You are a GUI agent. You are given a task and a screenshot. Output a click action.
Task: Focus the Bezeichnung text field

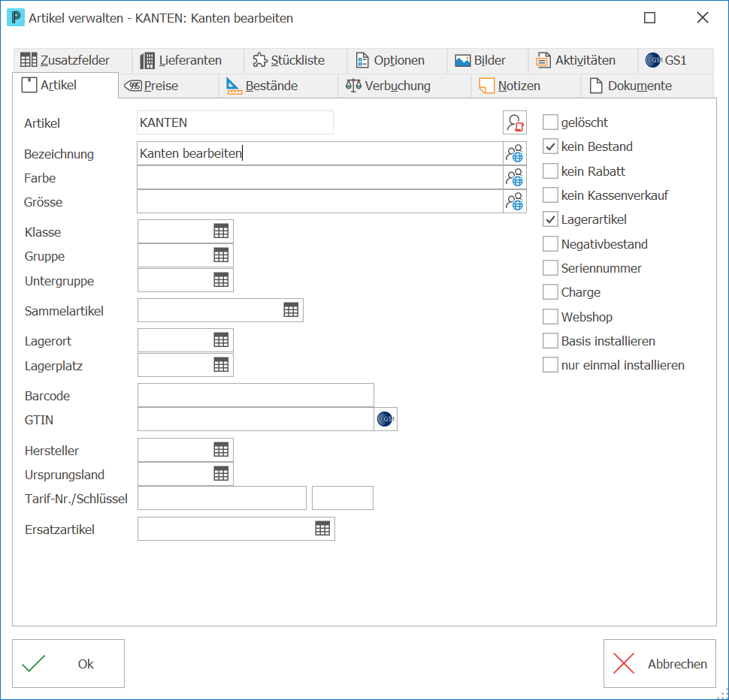point(320,153)
